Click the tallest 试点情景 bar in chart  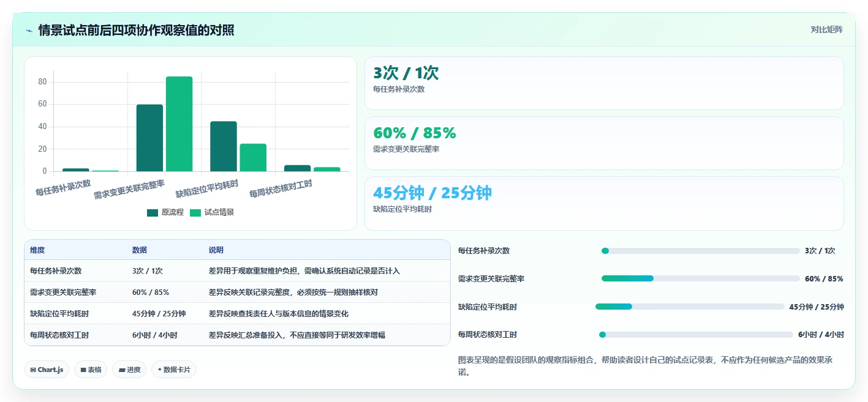tap(179, 124)
